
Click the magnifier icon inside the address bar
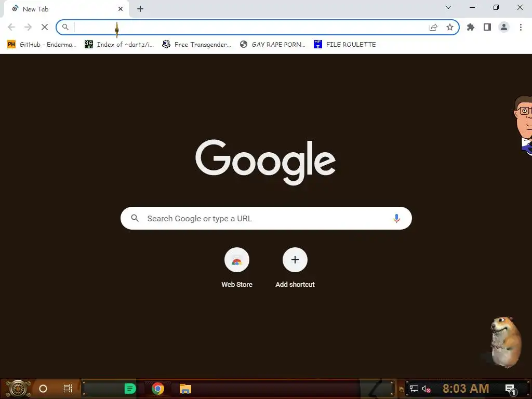(65, 27)
